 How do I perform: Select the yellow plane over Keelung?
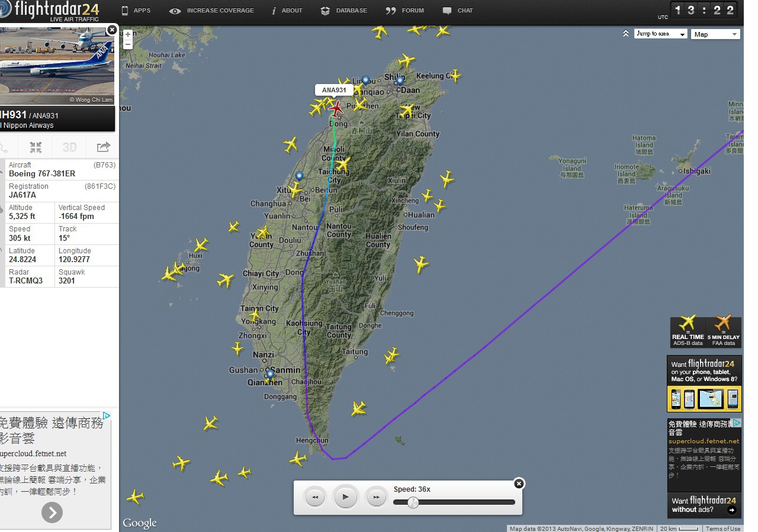[454, 75]
